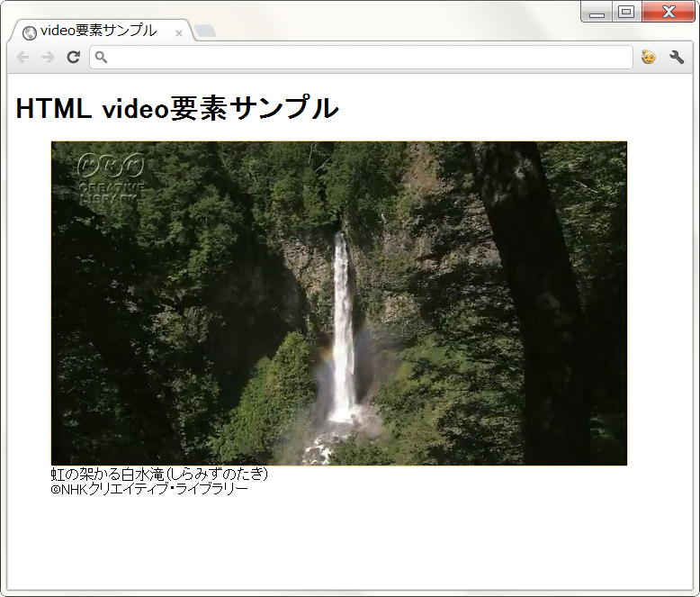The width and height of the screenshot is (700, 597).
Task: Click the waterfall video to play
Action: point(339,303)
